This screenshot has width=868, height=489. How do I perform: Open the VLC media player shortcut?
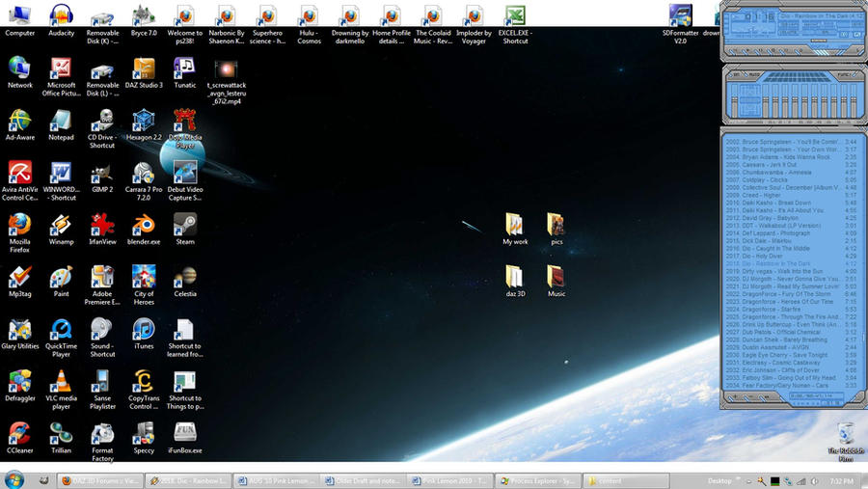61,381
